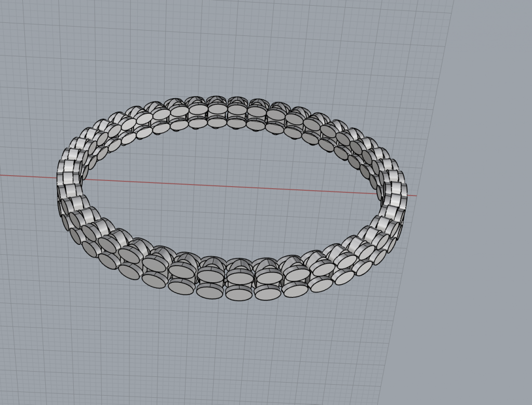Click the right endpoint of the red axis line

(x=416, y=195)
